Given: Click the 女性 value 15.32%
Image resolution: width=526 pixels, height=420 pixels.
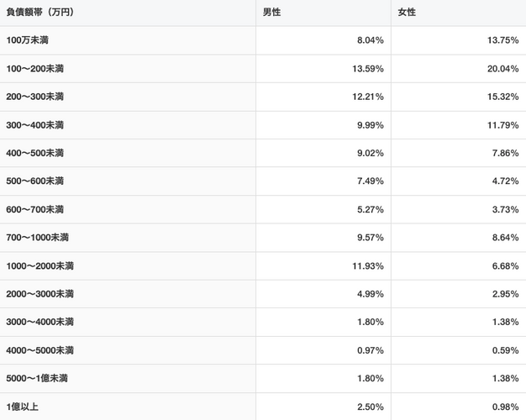Looking at the screenshot, I should click(501, 97).
